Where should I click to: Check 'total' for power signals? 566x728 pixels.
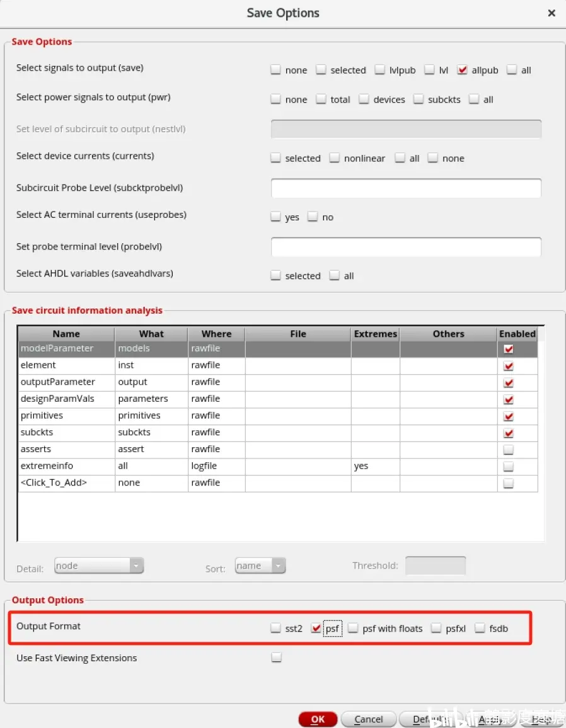(321, 99)
